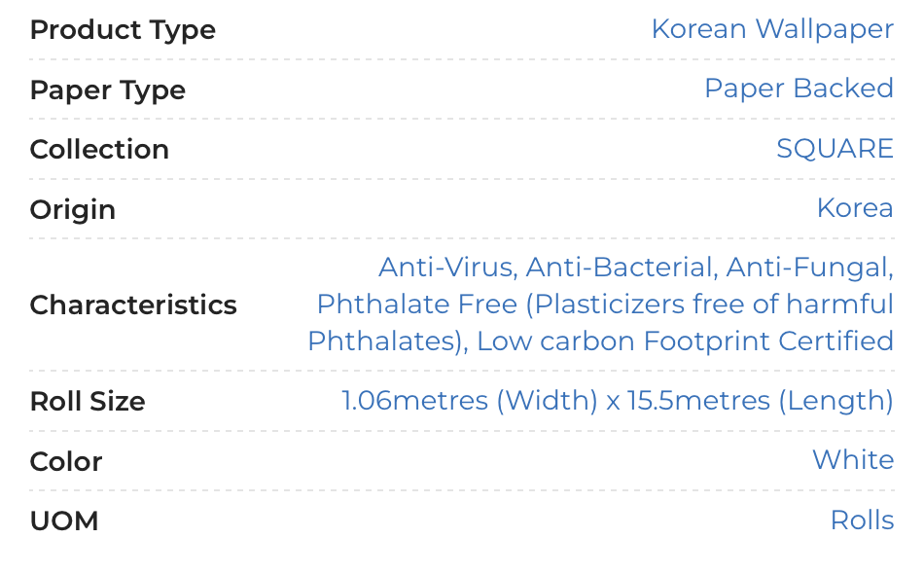Click the Paper Type label
Image resolution: width=924 pixels, height=574 pixels.
pyautogui.click(x=108, y=90)
